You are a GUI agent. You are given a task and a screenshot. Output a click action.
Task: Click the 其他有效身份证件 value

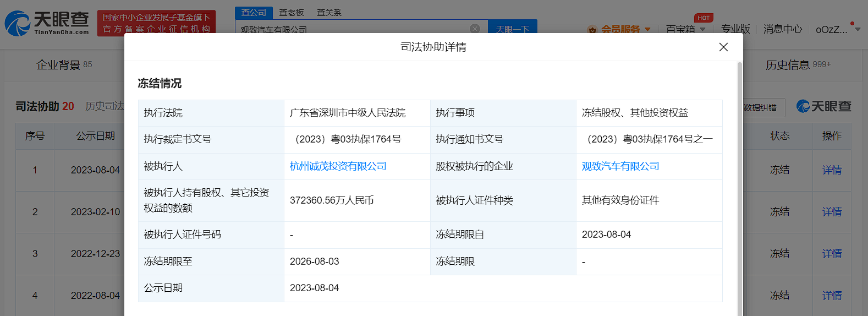click(x=620, y=200)
